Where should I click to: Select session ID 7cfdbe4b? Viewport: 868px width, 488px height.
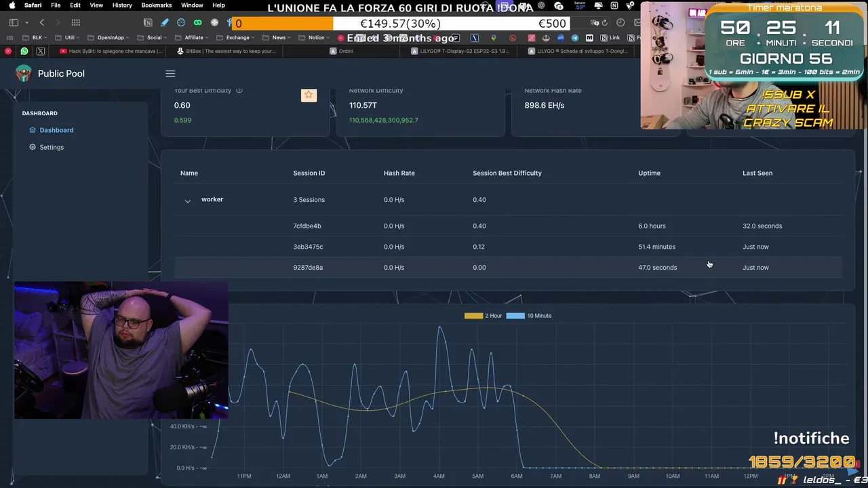tap(307, 226)
